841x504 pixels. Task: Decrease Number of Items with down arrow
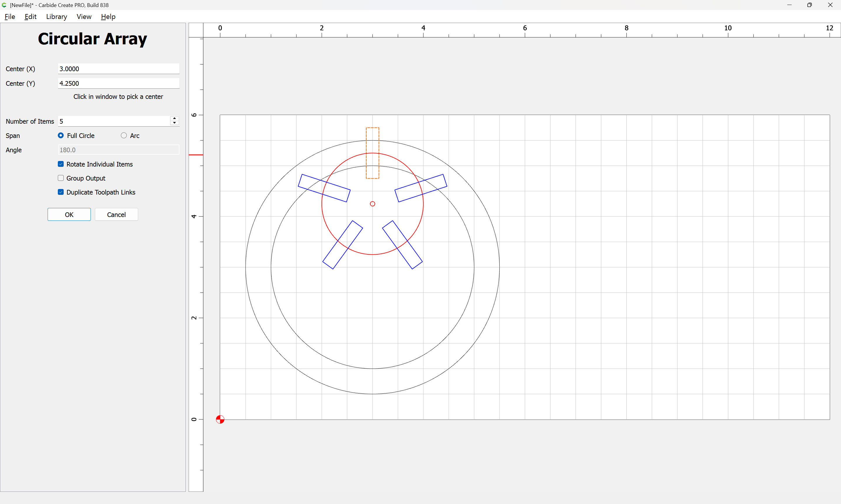coord(174,123)
